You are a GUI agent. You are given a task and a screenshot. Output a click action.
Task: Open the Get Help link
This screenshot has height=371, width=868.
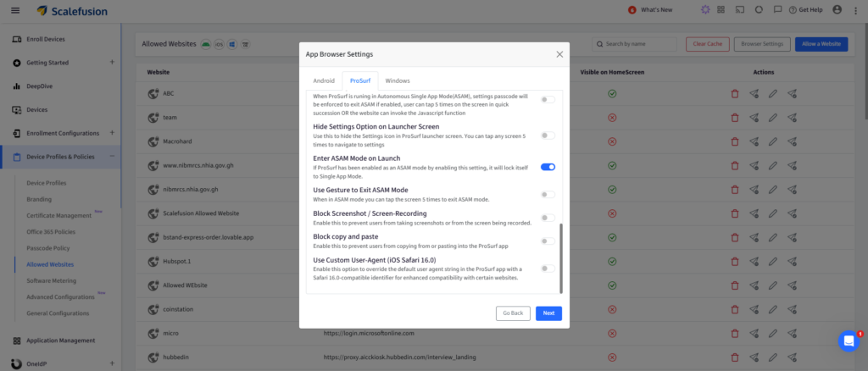[x=806, y=10]
